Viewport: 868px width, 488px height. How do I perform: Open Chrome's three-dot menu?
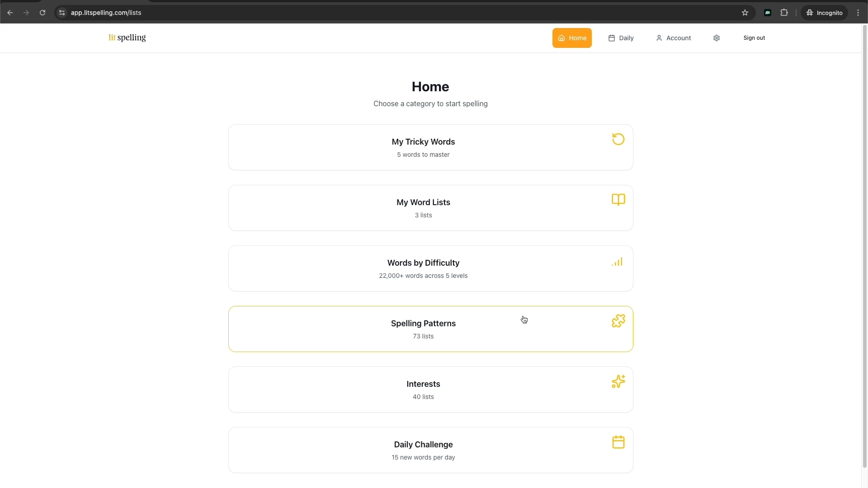(858, 13)
